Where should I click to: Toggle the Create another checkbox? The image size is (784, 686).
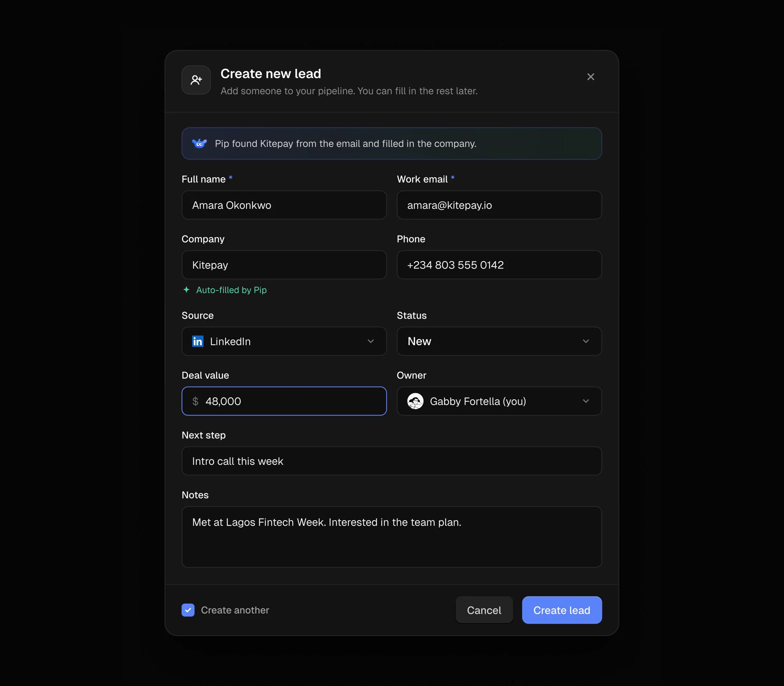click(x=188, y=610)
